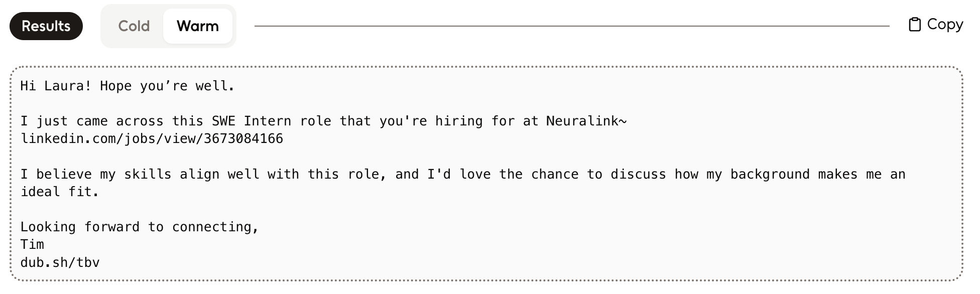Click the signature name Tim
The width and height of the screenshot is (980, 294).
tap(32, 245)
